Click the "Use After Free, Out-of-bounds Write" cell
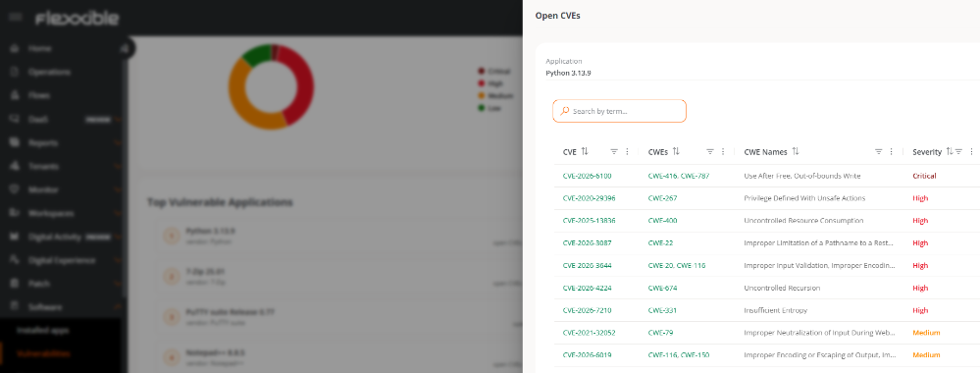The width and height of the screenshot is (980, 373). pos(801,176)
